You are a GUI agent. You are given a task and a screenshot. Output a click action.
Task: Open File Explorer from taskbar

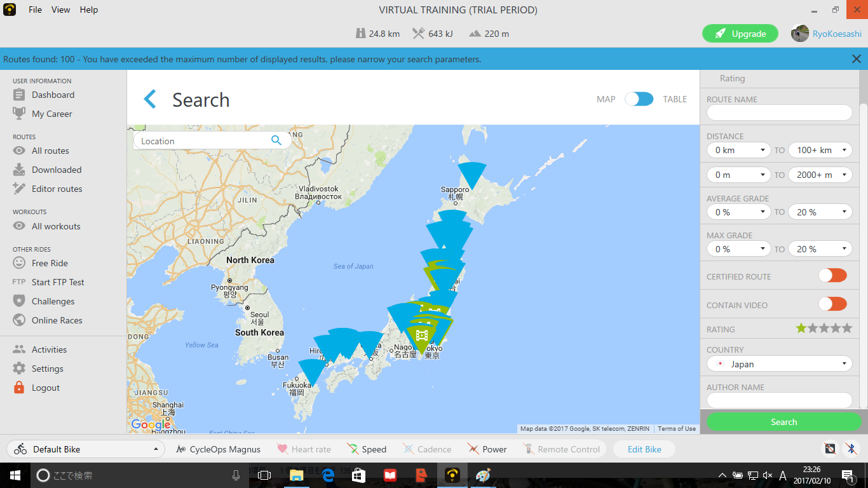coord(297,475)
